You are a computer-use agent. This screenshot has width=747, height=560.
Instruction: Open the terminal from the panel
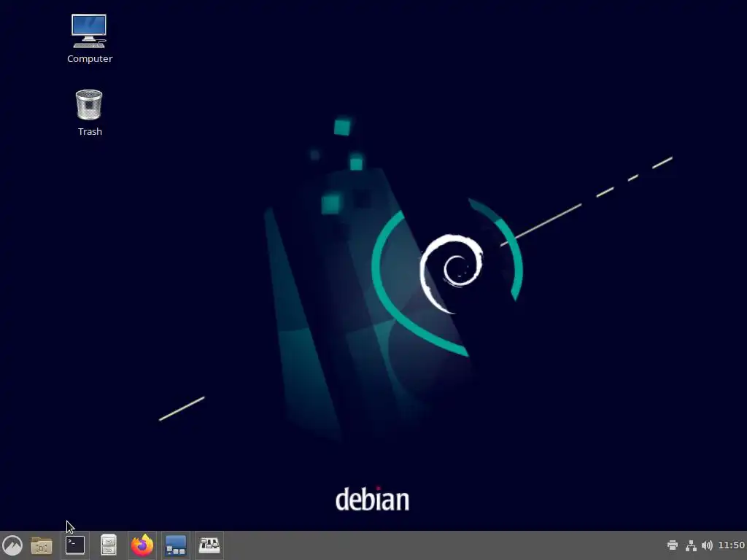75,545
